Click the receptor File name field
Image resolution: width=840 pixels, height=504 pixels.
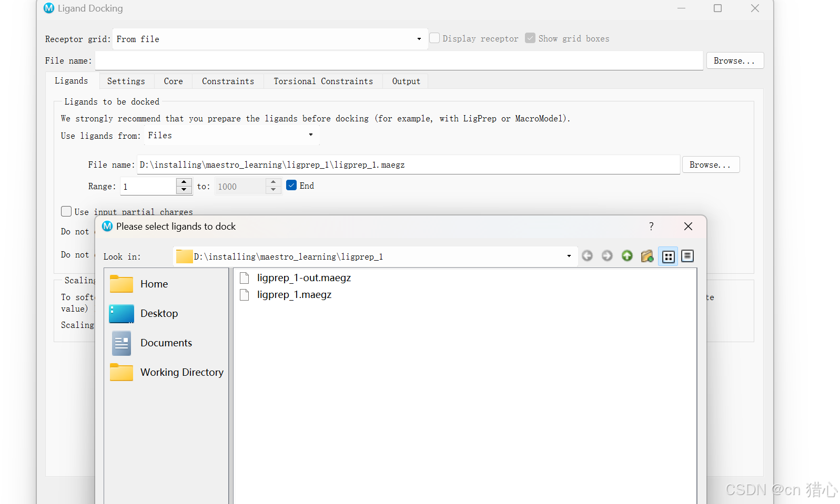399,60
